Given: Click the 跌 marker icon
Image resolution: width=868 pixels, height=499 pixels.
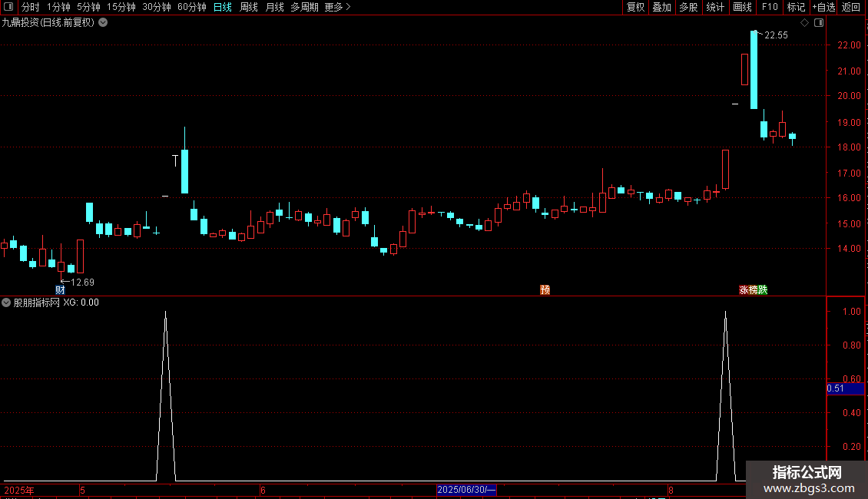Looking at the screenshot, I should pos(763,290).
